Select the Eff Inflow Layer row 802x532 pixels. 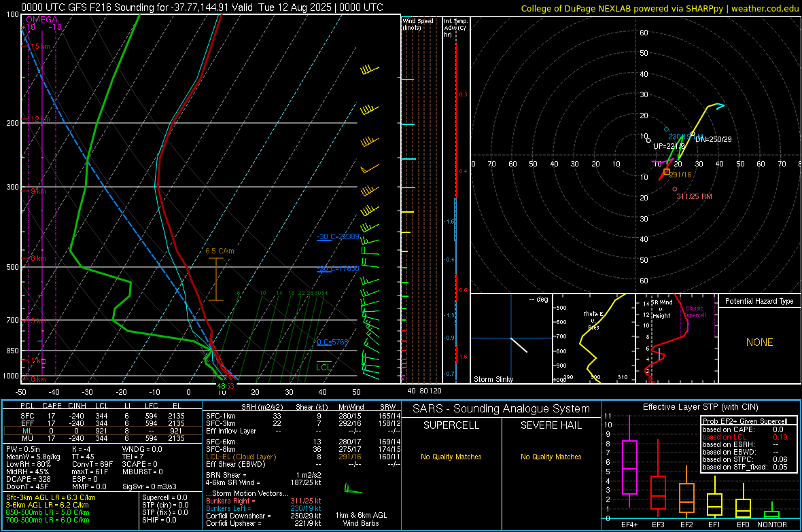[303, 431]
